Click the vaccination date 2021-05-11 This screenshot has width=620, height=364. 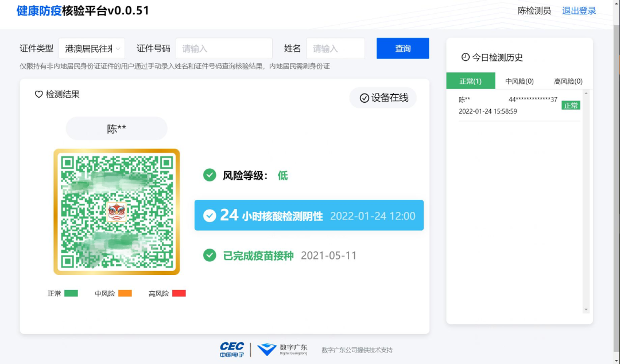click(328, 255)
